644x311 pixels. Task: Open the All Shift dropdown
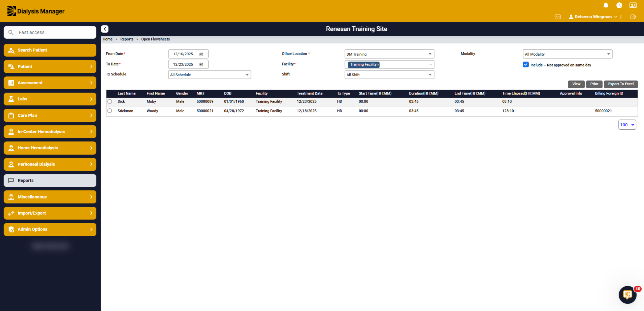(x=389, y=75)
